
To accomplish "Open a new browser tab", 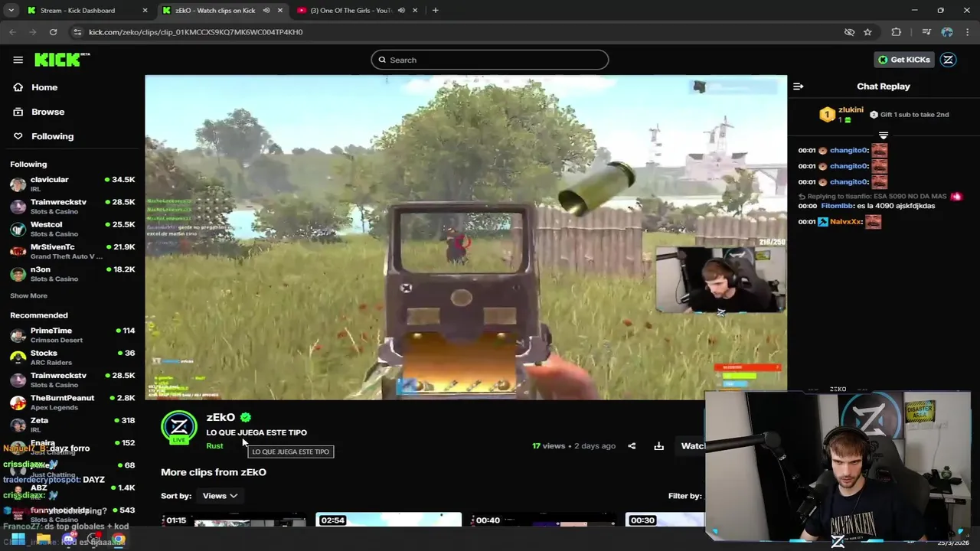I will click(x=435, y=10).
